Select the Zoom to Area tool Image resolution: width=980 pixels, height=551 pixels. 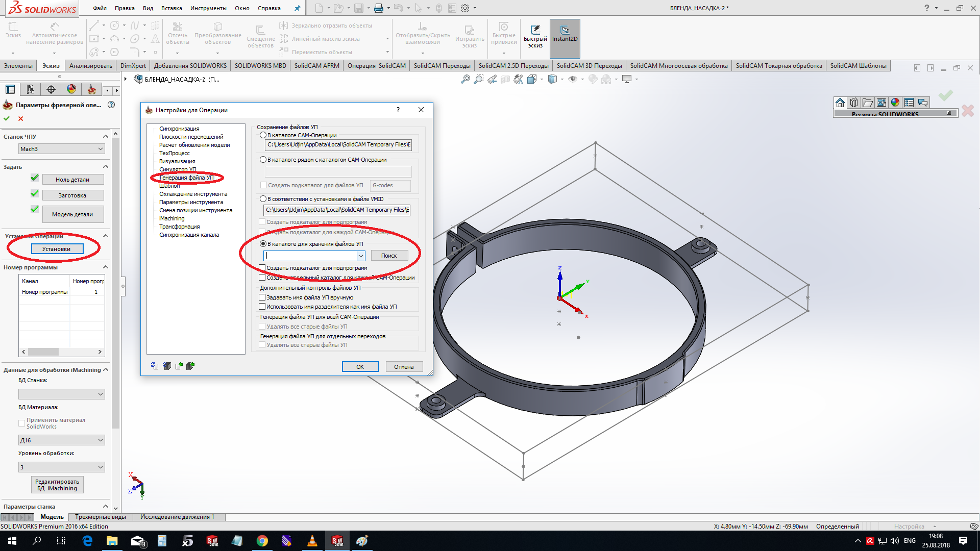(478, 79)
